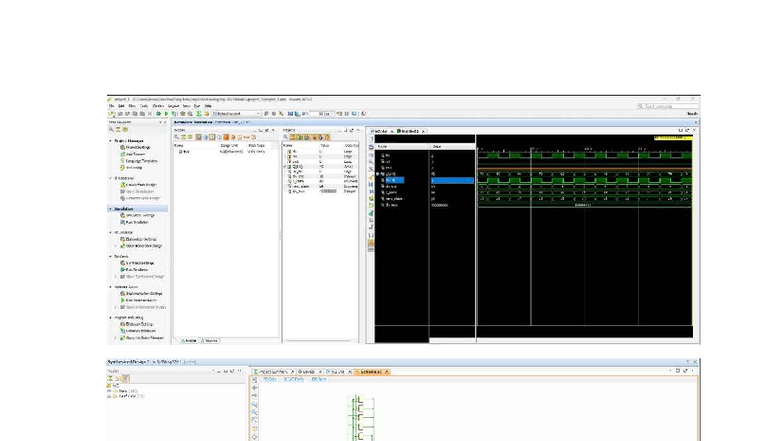
Task: Collapse the RTL Analysis section
Action: coord(110,232)
